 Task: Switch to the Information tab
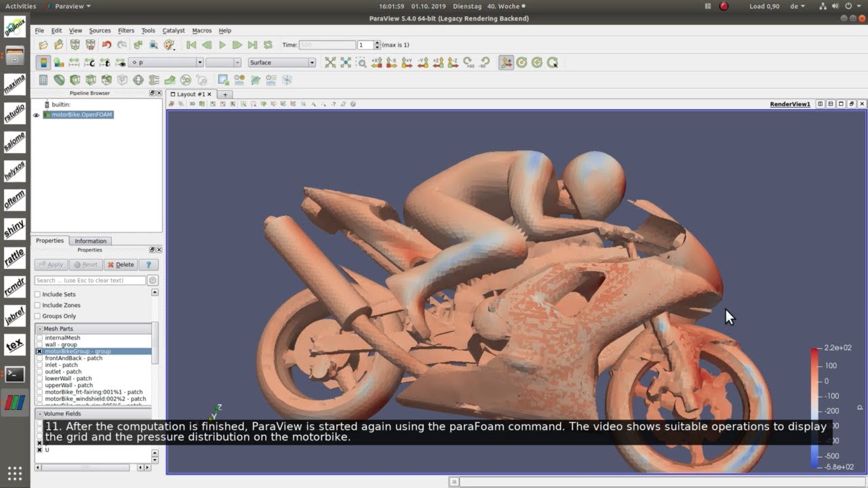coord(90,241)
